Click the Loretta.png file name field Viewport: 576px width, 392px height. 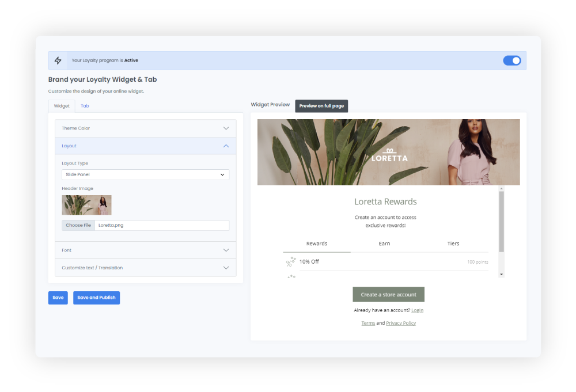tap(162, 226)
